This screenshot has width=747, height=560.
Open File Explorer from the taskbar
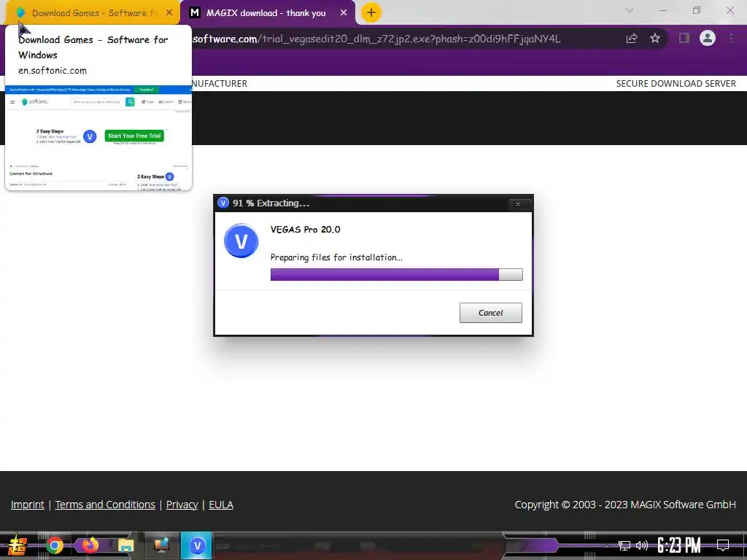tap(125, 545)
